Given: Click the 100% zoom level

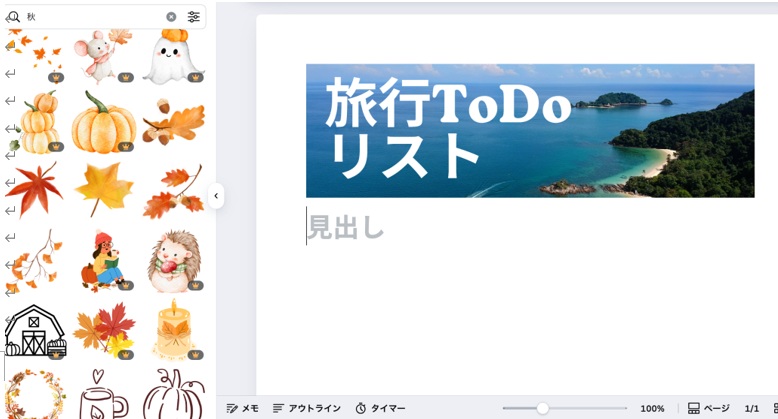Looking at the screenshot, I should click(652, 408).
